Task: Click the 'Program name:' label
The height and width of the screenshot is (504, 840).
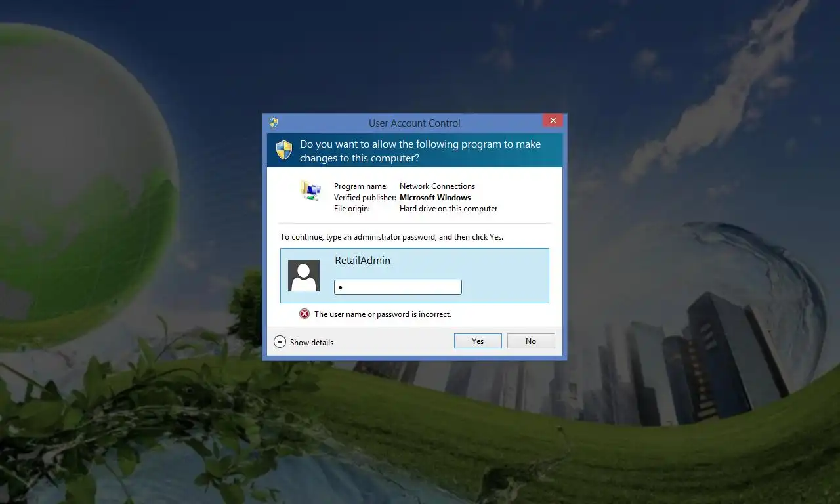Action: click(x=361, y=186)
